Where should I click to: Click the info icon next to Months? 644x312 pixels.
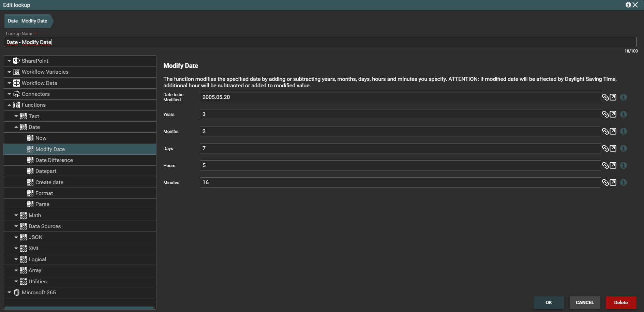623,131
